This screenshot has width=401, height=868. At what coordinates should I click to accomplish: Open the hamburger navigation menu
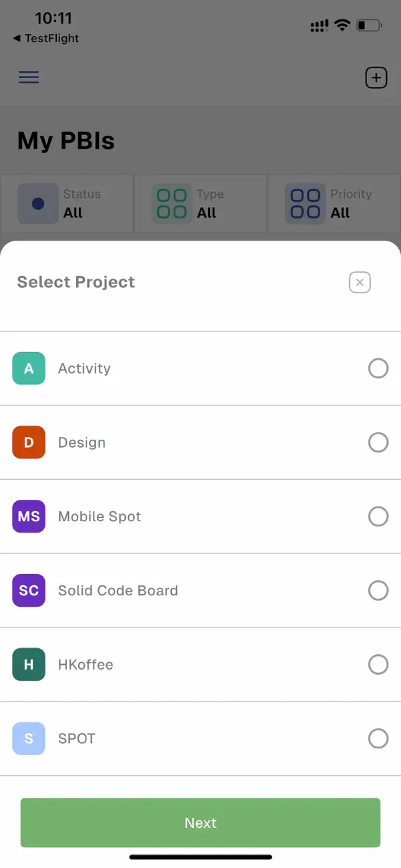tap(29, 77)
